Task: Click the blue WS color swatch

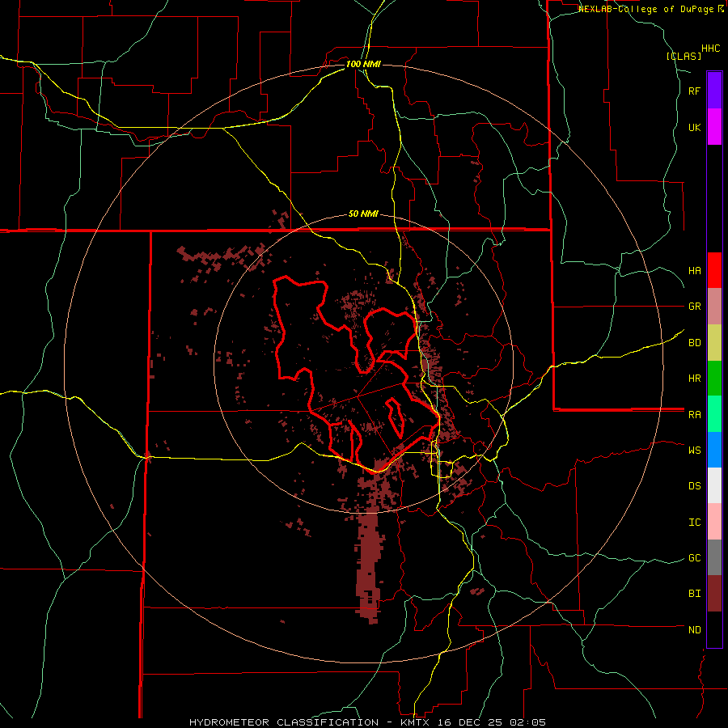Action: 714,450
